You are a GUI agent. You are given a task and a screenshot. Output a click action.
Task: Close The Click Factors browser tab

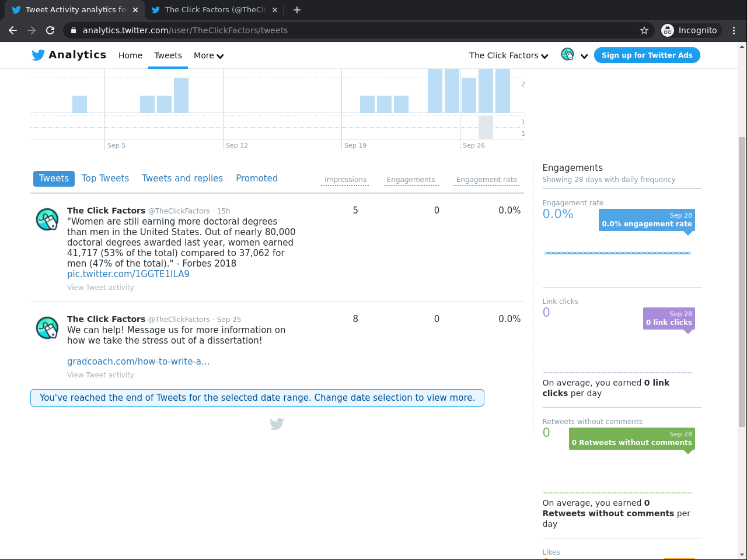(x=275, y=10)
